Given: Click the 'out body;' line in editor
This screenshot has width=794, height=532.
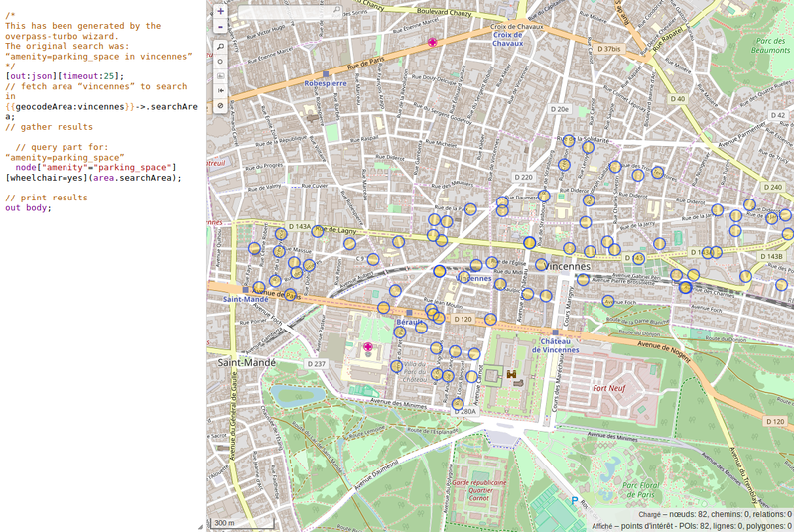Looking at the screenshot, I should point(27,208).
